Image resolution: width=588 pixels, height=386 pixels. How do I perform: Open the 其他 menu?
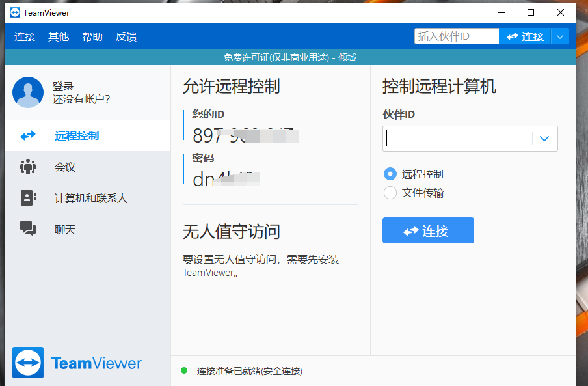click(x=59, y=36)
